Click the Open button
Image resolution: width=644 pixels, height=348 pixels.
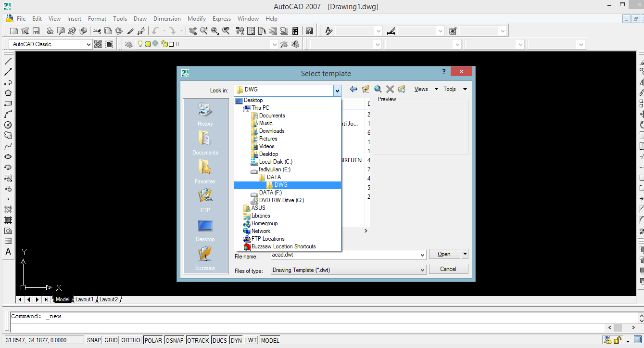coord(444,254)
